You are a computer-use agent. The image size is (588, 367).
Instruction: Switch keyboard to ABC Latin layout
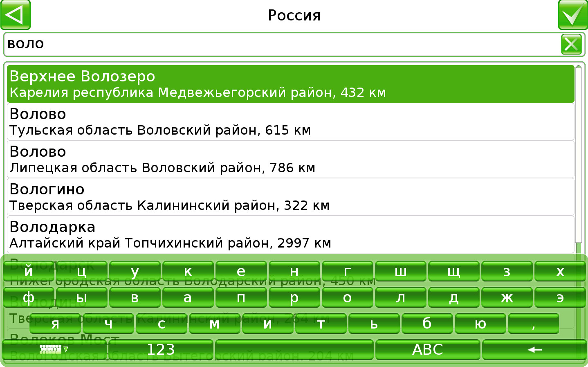coord(427,349)
